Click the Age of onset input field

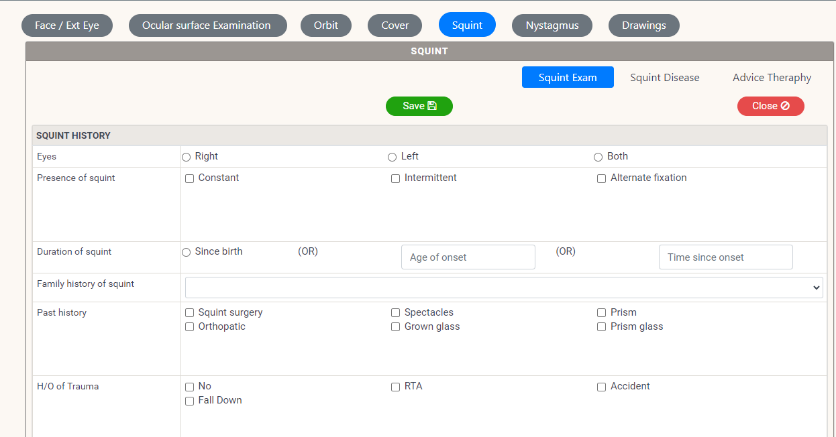pyautogui.click(x=469, y=257)
